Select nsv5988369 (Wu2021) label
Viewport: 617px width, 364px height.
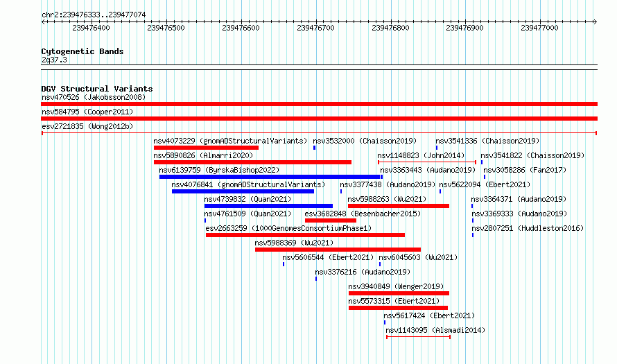294,243
